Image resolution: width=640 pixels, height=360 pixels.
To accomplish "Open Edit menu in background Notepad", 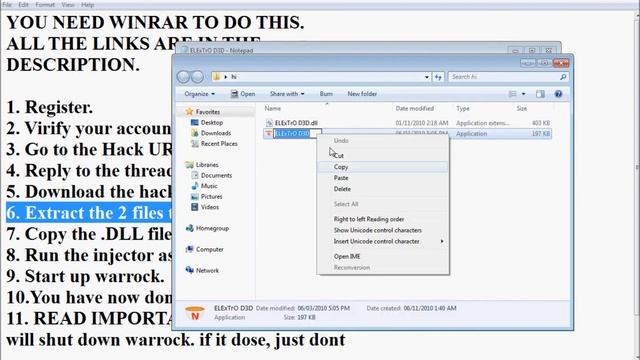I will pyautogui.click(x=23, y=5).
